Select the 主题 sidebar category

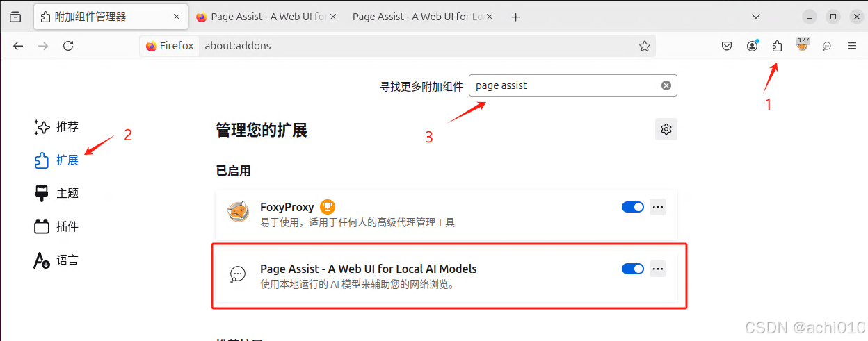56,194
